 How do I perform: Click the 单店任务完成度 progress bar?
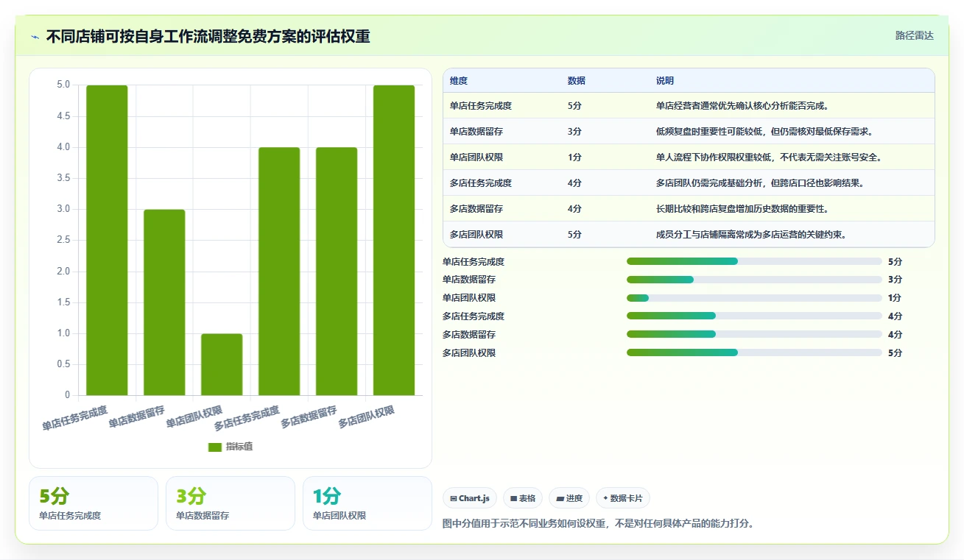[754, 261]
